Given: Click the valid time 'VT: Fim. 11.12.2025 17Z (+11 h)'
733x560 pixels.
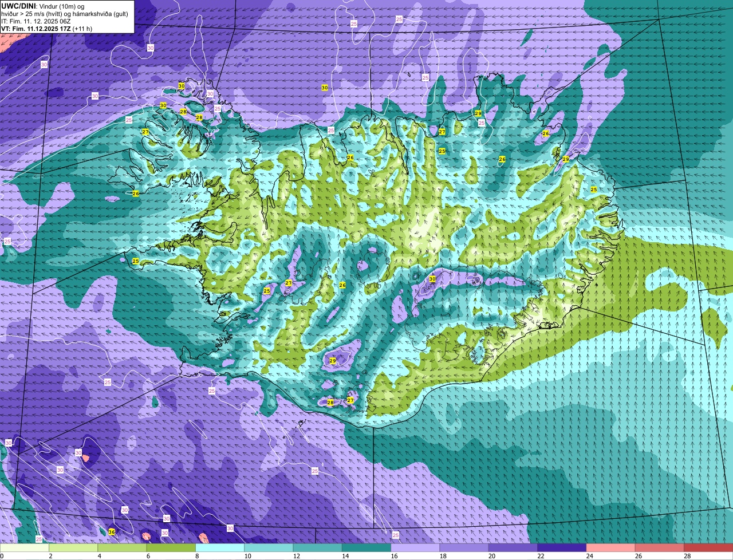Looking at the screenshot, I should pyautogui.click(x=46, y=29).
